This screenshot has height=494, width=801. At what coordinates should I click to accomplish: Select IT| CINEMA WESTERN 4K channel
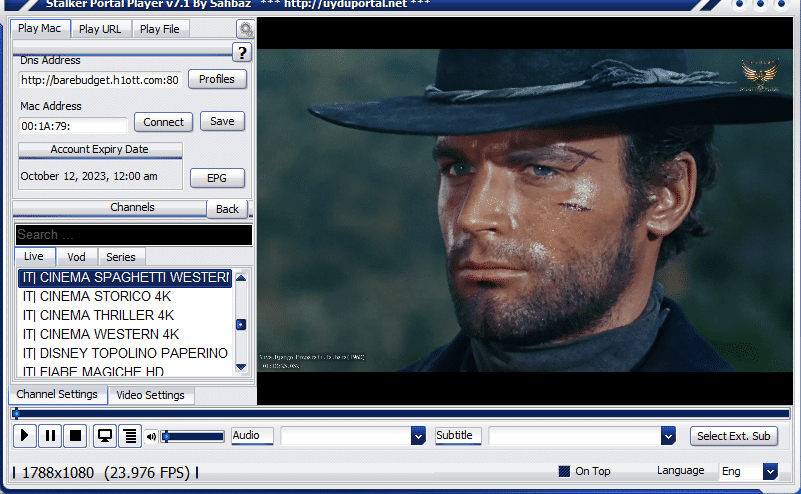(125, 334)
